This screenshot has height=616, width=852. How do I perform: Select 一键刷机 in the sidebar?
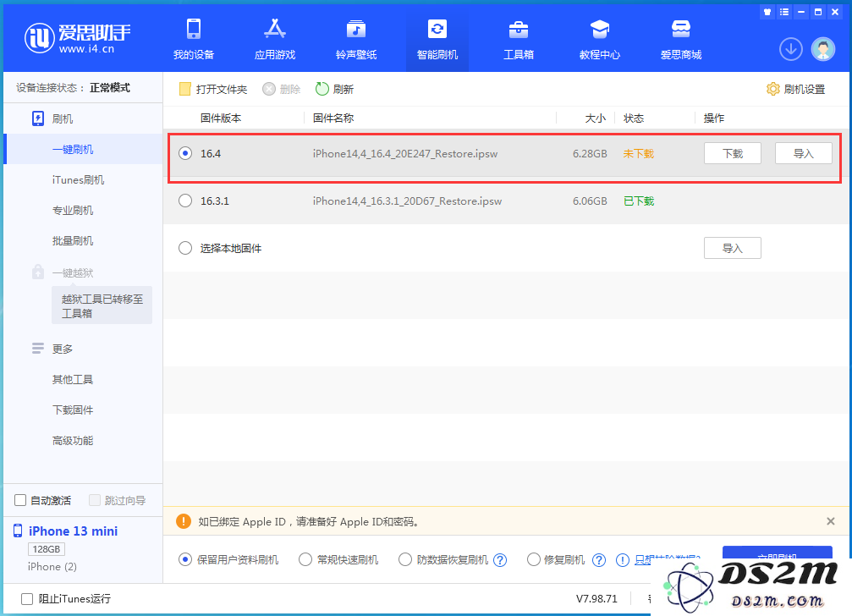(83, 149)
